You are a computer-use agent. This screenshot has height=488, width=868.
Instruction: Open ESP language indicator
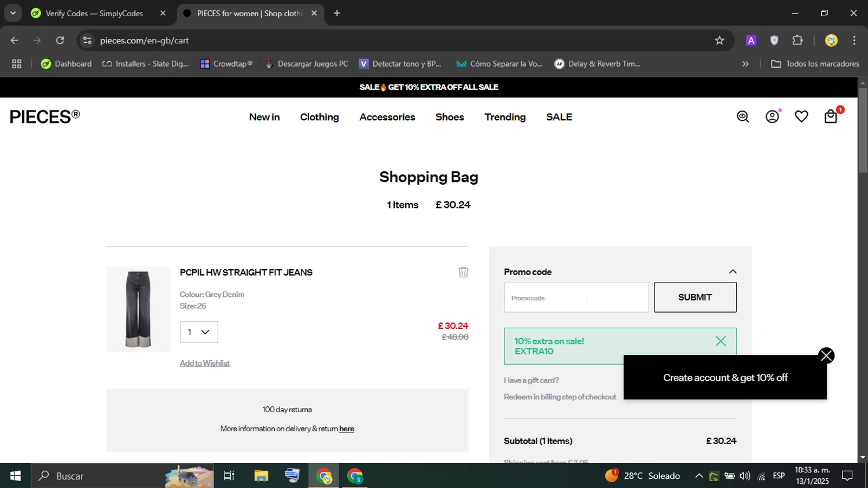[779, 476]
